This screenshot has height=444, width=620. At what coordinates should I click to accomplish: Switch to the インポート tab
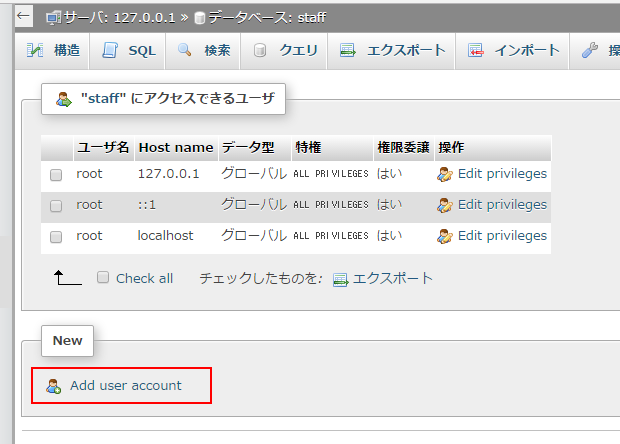[512, 51]
